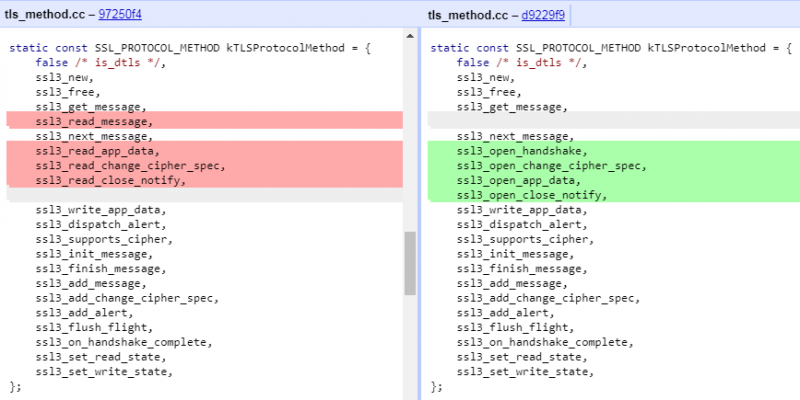Viewport: 800px width, 400px height.
Task: Click ssl3_set_write_state in right pane
Action: click(x=521, y=372)
